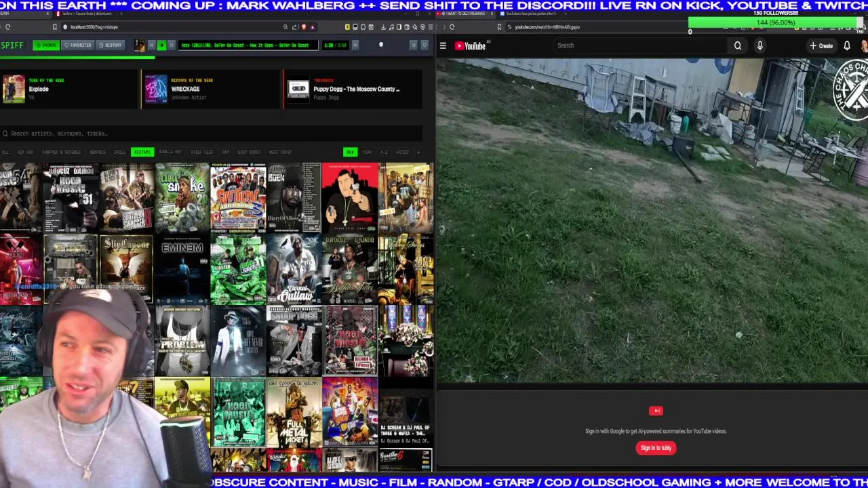This screenshot has height=488, width=868.
Task: Select the HIP HOP genre filter
Action: 25,152
